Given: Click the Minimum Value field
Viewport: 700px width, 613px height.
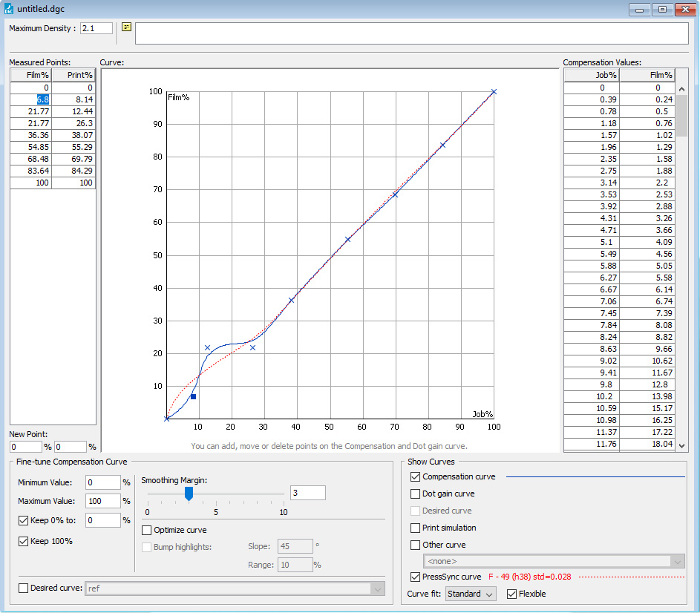Looking at the screenshot, I should 102,482.
